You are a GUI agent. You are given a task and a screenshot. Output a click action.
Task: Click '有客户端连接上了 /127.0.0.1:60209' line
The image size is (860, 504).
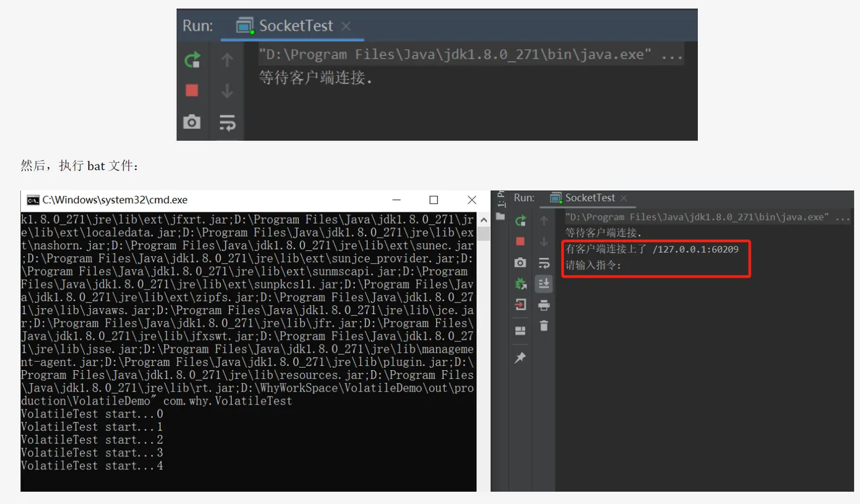[x=652, y=249]
